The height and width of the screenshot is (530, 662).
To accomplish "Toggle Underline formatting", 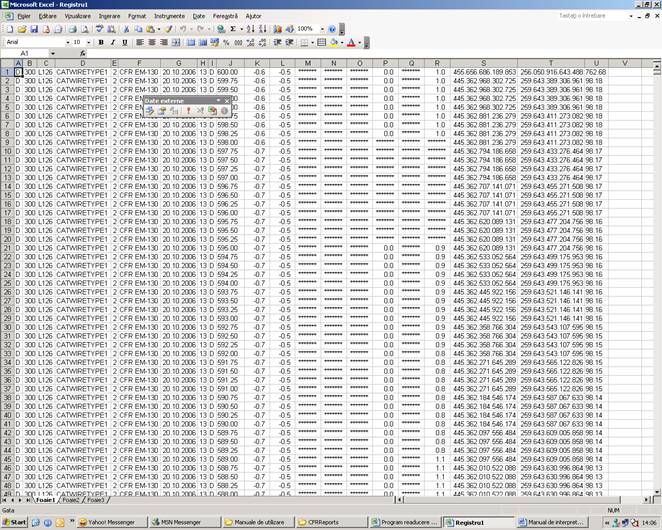I will tap(125, 42).
